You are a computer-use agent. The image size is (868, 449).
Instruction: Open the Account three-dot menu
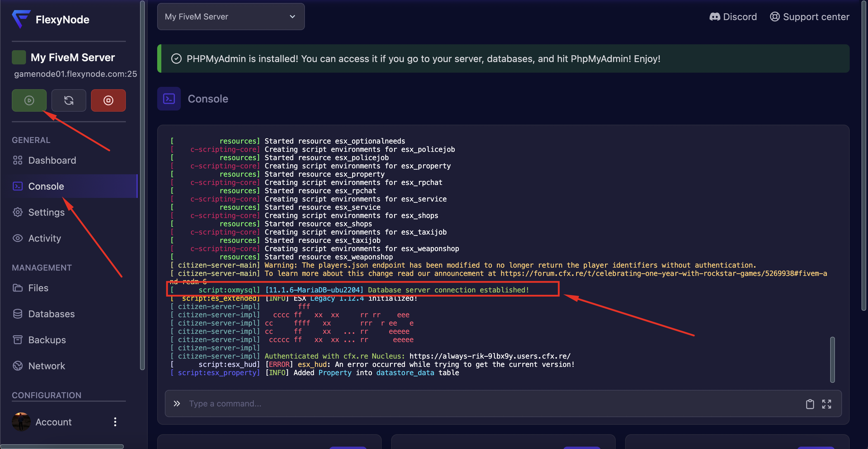(115, 422)
